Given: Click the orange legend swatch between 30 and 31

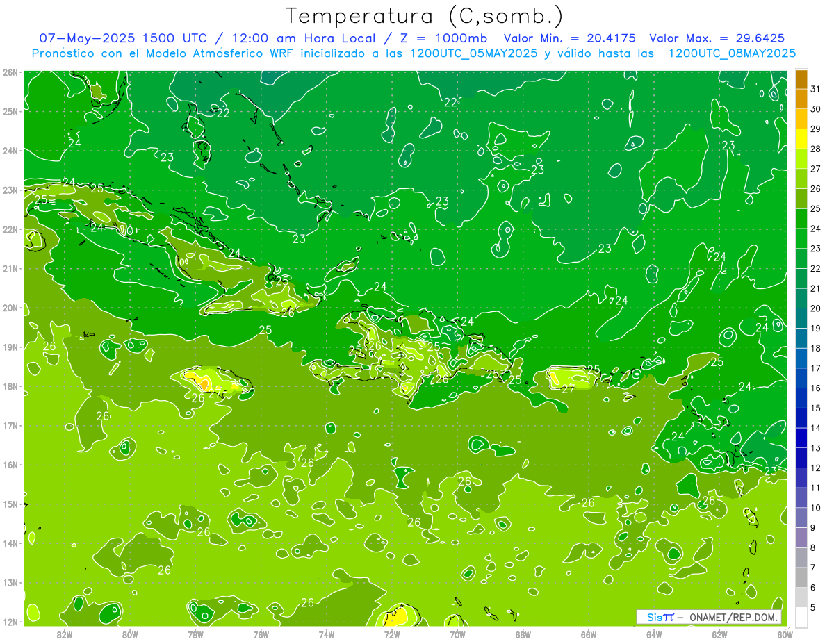Looking at the screenshot, I should point(801,99).
